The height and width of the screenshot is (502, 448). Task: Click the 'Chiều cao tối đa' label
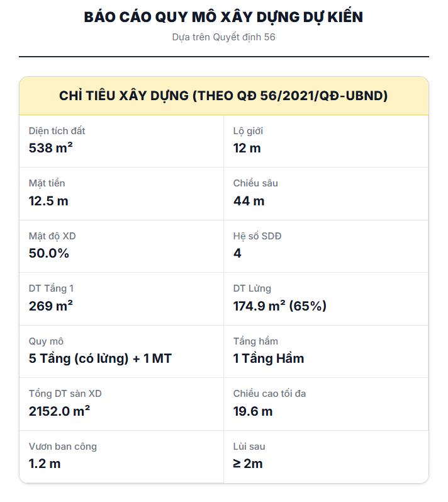point(269,394)
